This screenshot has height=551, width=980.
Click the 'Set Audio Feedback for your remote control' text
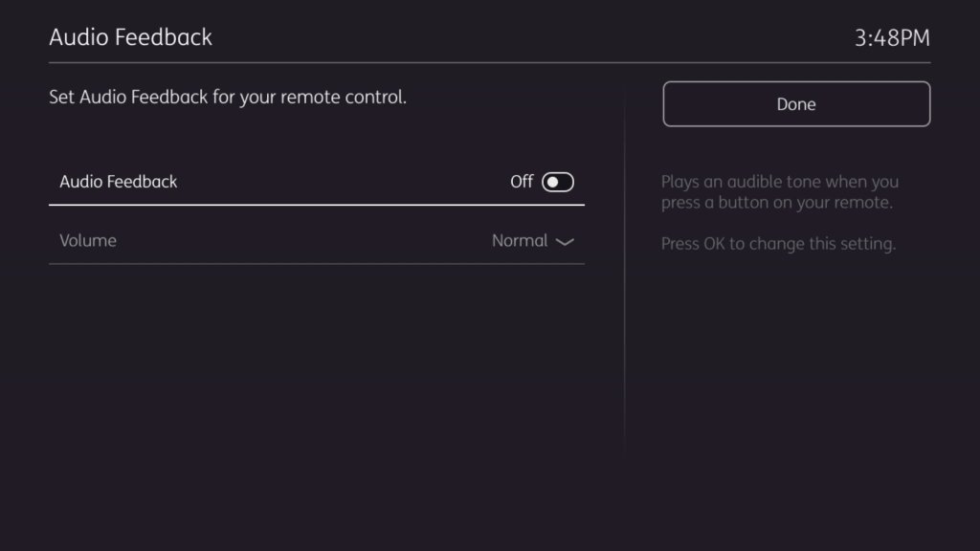(228, 97)
